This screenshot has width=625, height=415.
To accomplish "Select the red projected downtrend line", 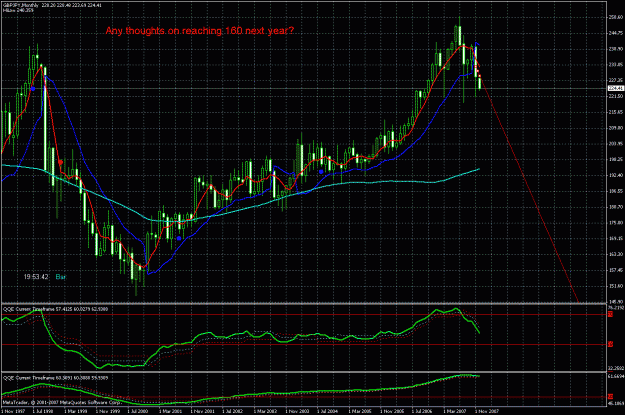I will click(530, 191).
